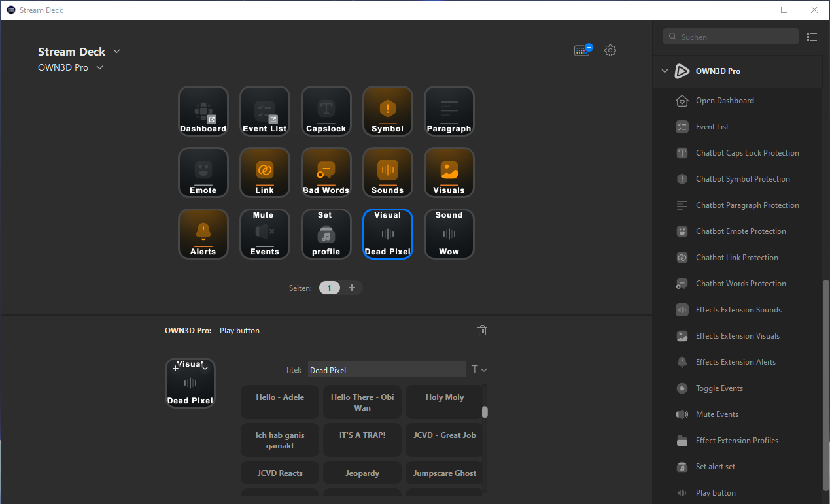Click inside the Titel text field

tap(386, 369)
